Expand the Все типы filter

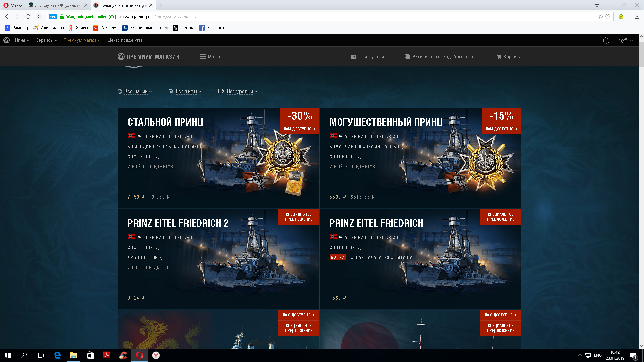click(185, 92)
